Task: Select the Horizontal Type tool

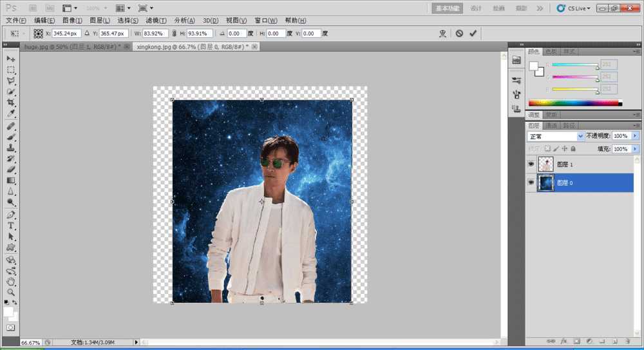Action: [11, 226]
